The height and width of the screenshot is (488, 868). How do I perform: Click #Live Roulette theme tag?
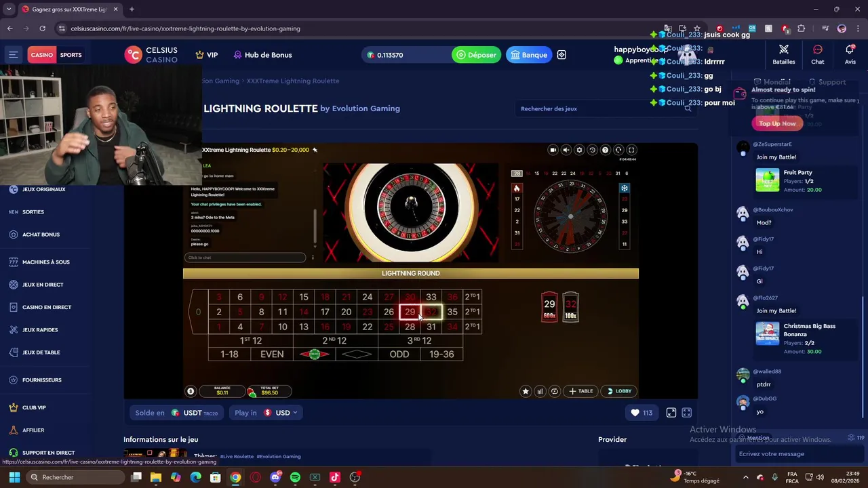[237, 457]
